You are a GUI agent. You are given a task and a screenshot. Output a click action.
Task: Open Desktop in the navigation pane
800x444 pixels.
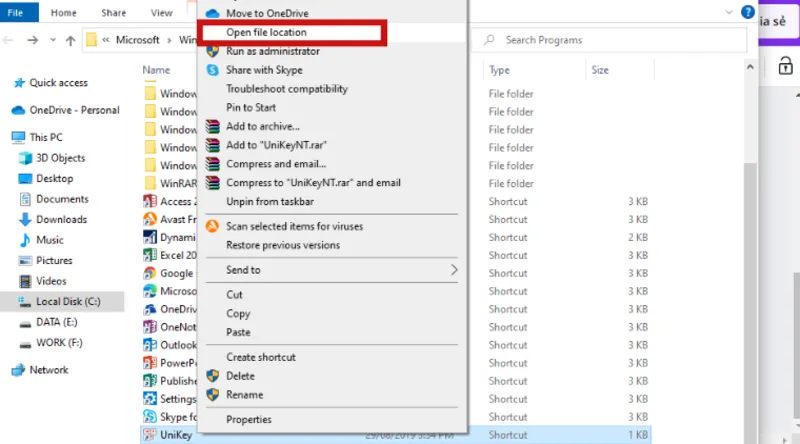point(54,179)
